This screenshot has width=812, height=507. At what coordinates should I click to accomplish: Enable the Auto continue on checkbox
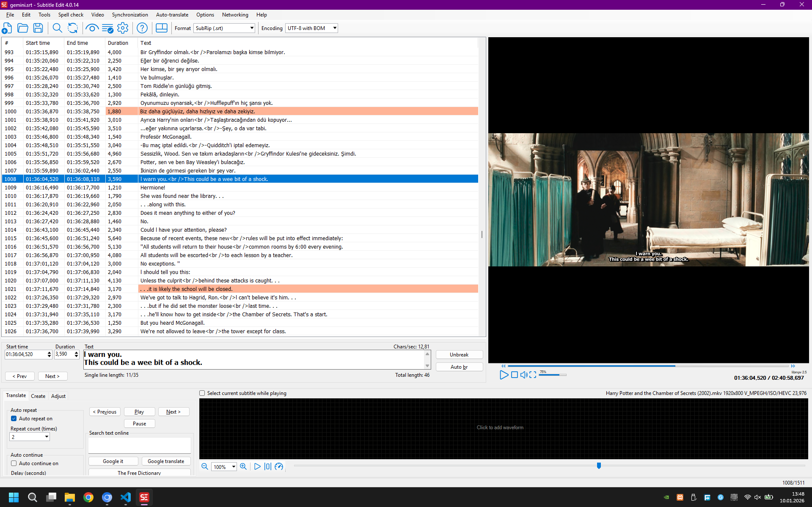[x=14, y=463]
